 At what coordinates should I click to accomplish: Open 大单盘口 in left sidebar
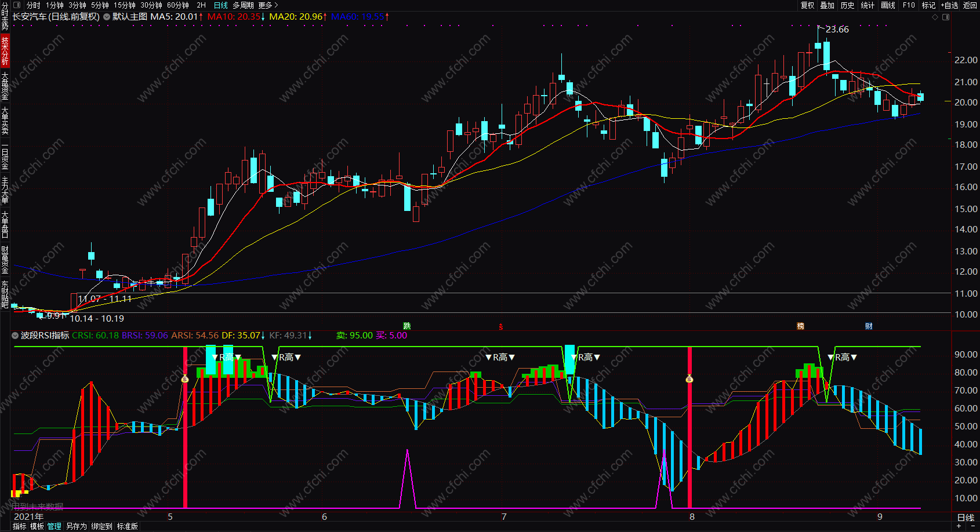pyautogui.click(x=5, y=225)
